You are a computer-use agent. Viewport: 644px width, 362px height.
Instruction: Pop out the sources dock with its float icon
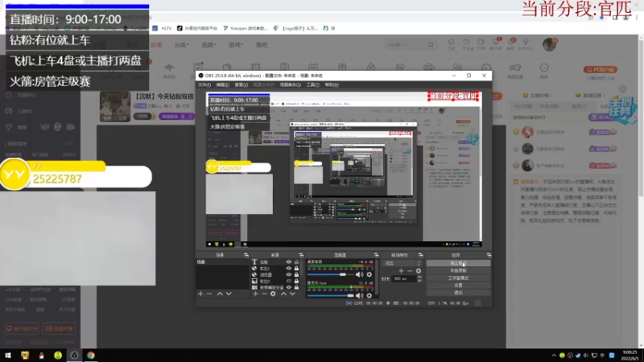pos(301,255)
